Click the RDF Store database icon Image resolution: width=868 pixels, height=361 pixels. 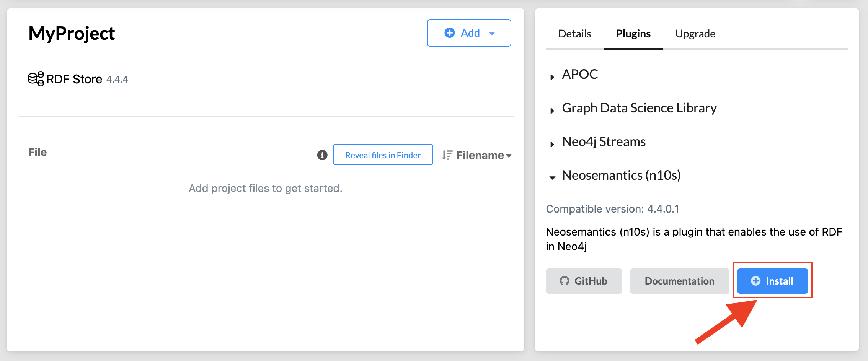36,79
